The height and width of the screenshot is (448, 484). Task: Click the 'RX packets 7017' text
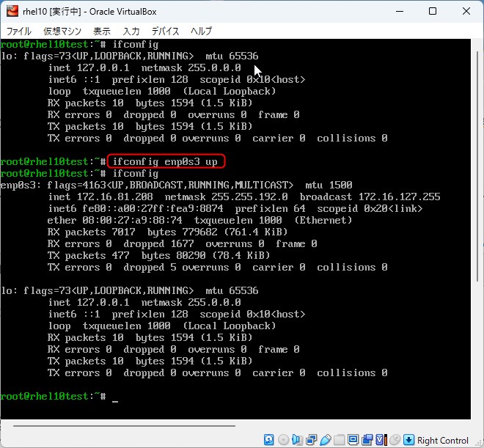pos(92,232)
